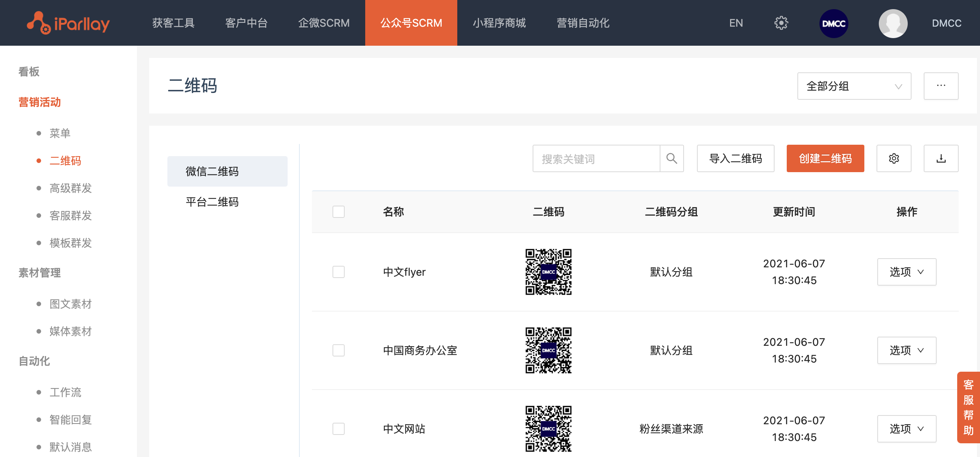Screen dimensions: 980x457
Task: Open the user profile avatar
Action: pos(892,23)
